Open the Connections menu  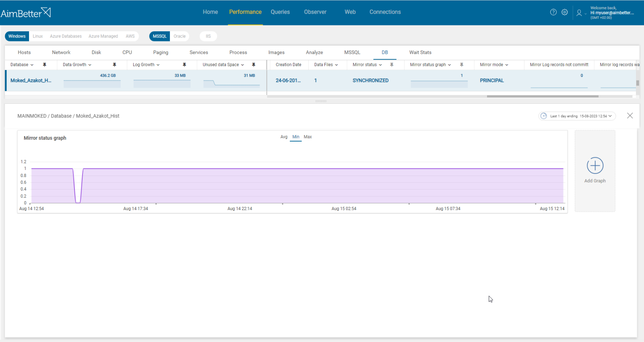(385, 12)
